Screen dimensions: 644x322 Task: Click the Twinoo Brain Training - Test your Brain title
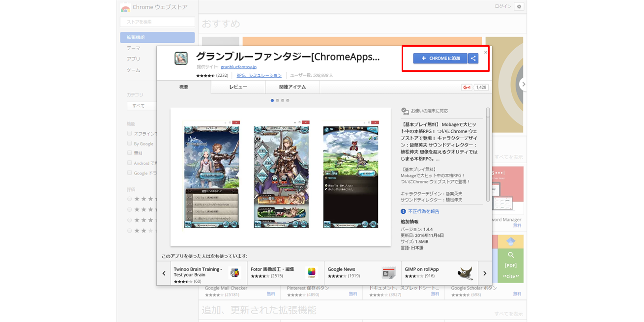click(x=198, y=272)
